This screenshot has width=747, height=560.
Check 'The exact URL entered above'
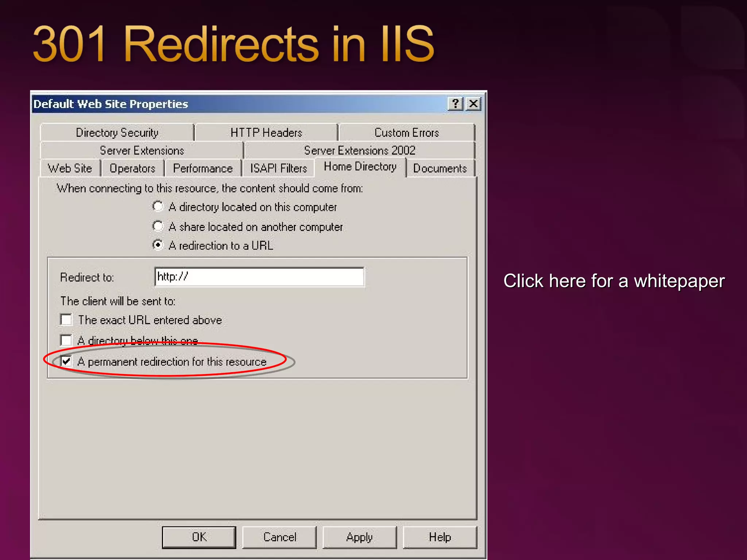point(66,320)
